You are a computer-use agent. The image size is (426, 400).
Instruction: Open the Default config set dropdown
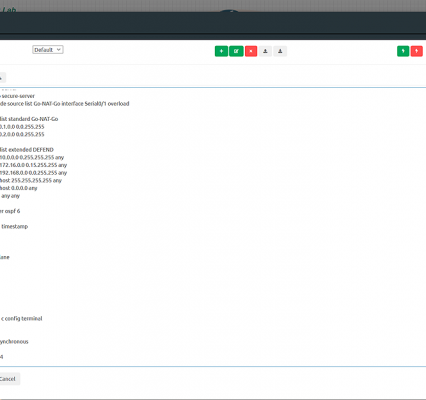[x=48, y=50]
